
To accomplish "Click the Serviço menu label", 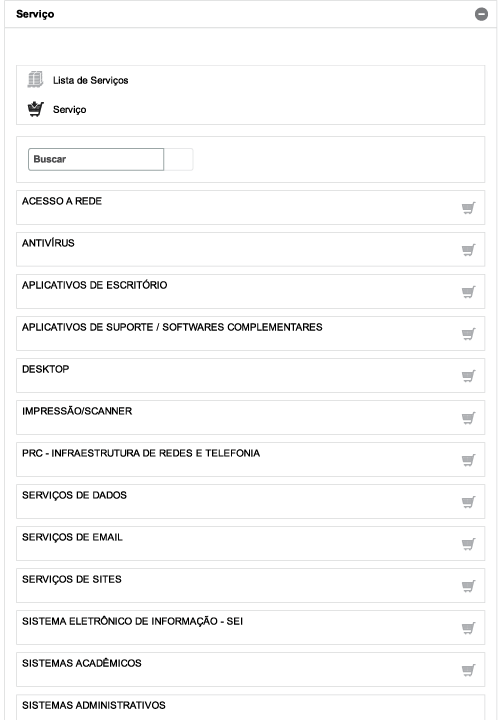I will click(x=69, y=109).
